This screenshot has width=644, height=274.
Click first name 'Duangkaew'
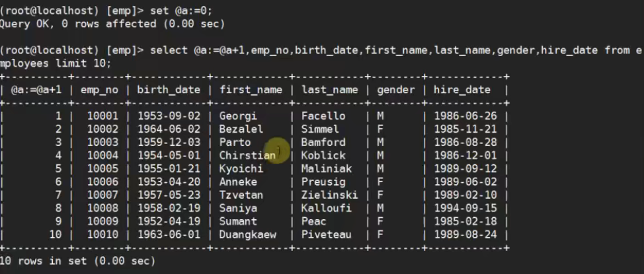click(248, 235)
